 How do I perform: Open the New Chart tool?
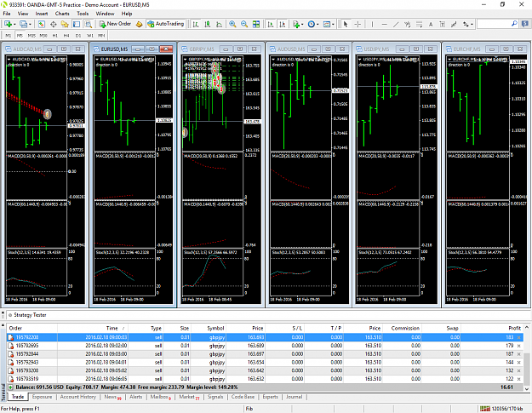click(8, 24)
